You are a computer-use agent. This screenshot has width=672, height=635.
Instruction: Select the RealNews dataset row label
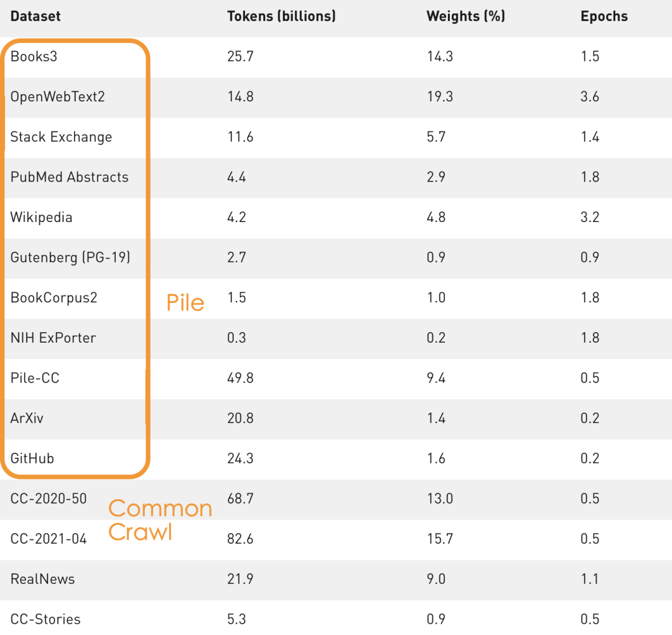pyautogui.click(x=42, y=579)
